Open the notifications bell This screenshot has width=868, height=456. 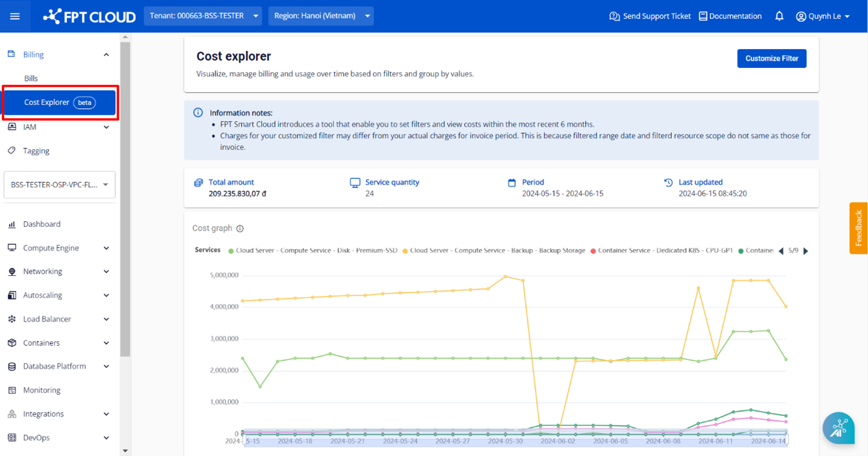[x=779, y=16]
